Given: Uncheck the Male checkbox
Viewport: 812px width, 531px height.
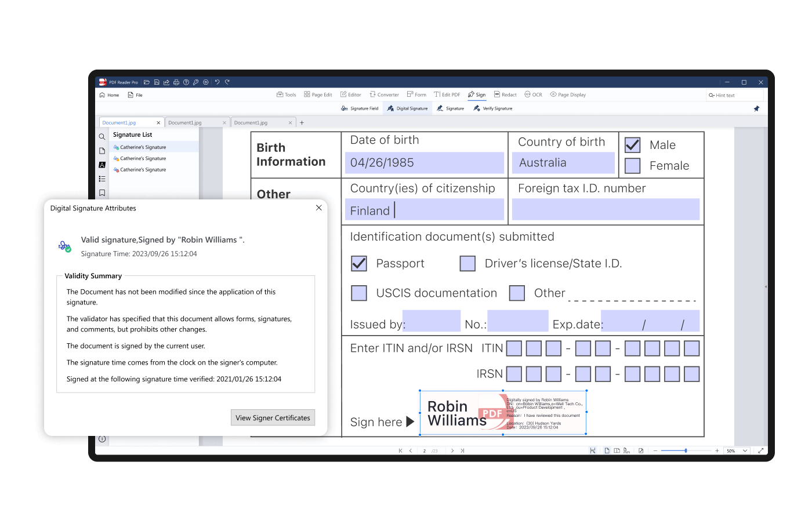Looking at the screenshot, I should point(632,145).
